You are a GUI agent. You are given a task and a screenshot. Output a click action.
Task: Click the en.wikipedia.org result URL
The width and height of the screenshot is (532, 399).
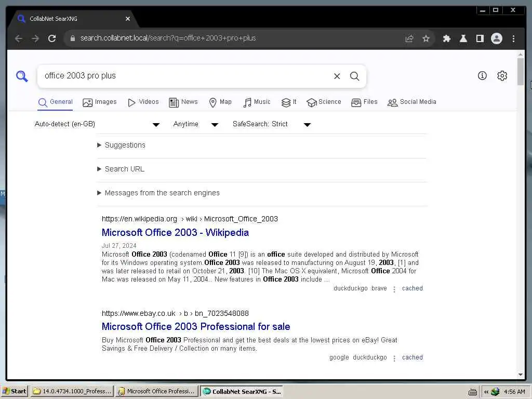click(190, 219)
